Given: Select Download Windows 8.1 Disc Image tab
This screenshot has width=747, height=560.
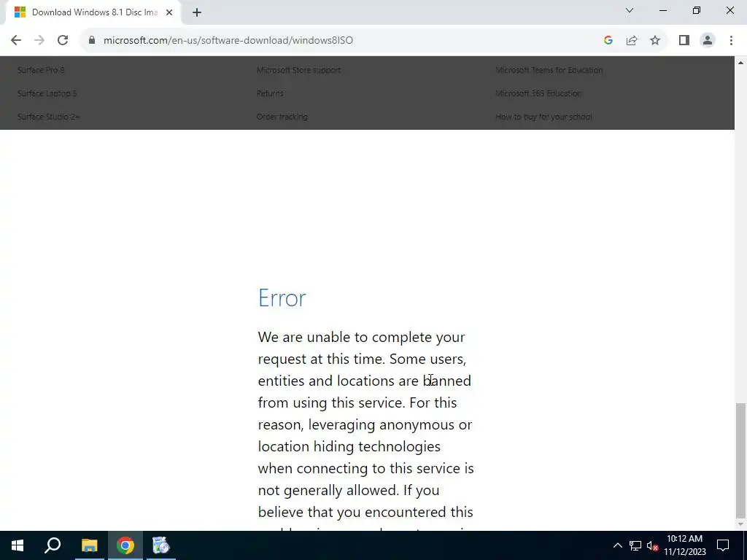Looking at the screenshot, I should coord(94,12).
